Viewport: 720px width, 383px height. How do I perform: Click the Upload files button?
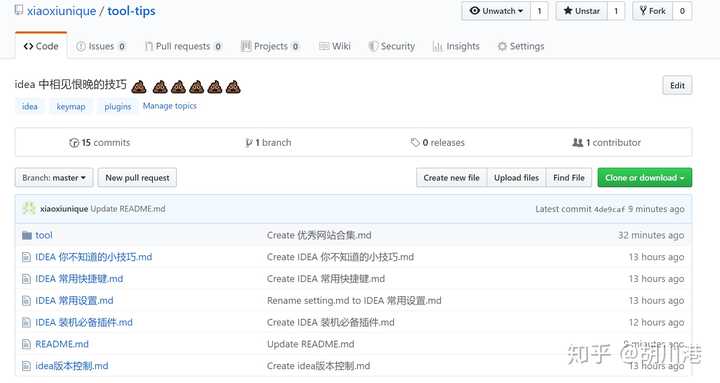[x=517, y=178]
